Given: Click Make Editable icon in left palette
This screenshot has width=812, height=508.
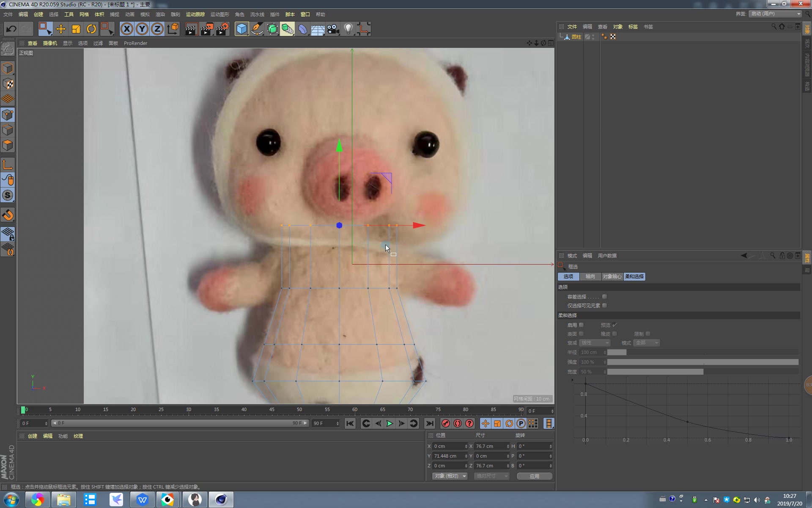Looking at the screenshot, I should (8, 49).
